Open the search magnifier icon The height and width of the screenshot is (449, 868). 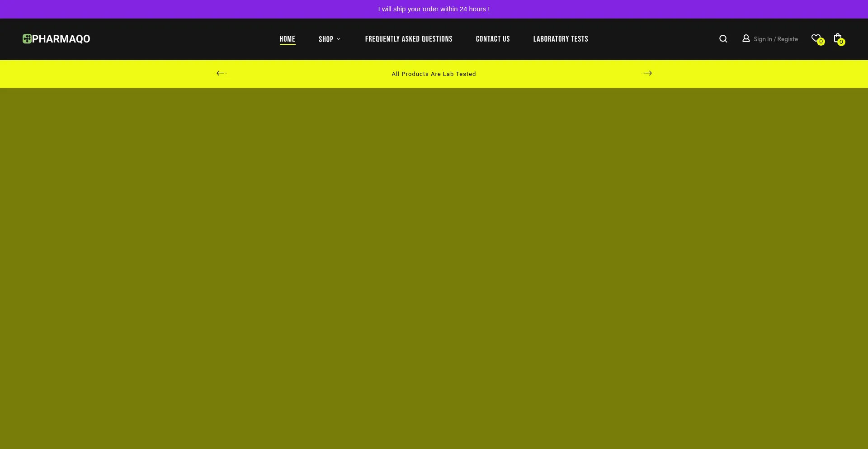tap(723, 39)
